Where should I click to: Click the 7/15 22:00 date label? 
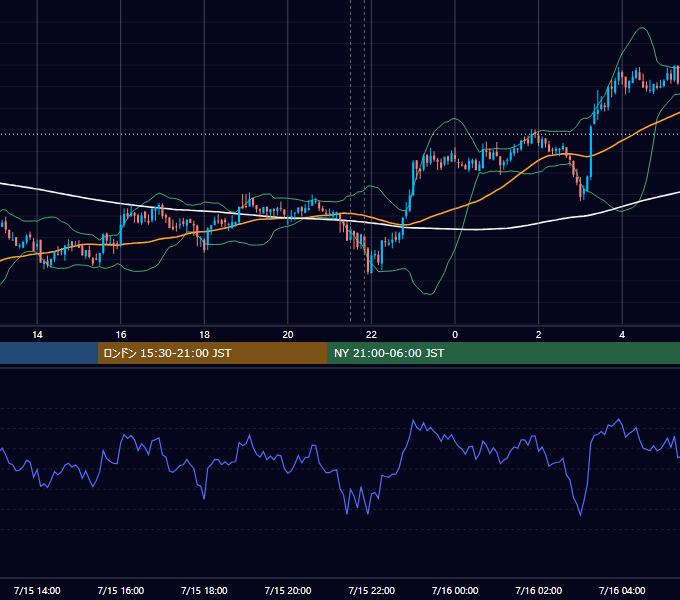[371, 590]
